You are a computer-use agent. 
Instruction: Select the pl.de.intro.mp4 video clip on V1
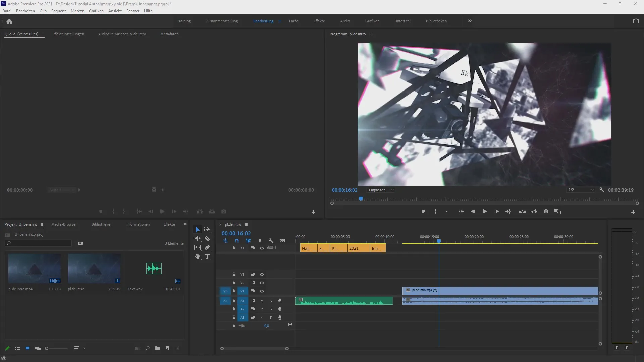click(500, 290)
